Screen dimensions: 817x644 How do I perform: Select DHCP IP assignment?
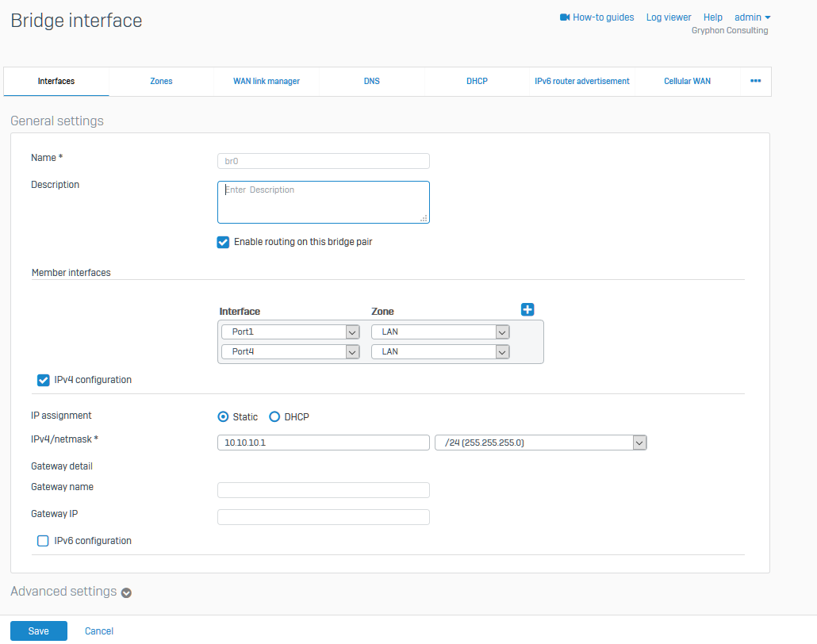[x=274, y=417]
